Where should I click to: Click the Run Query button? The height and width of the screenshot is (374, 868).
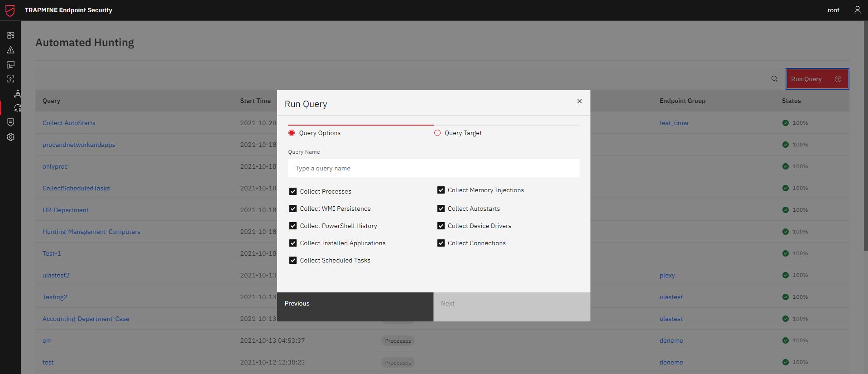(817, 79)
